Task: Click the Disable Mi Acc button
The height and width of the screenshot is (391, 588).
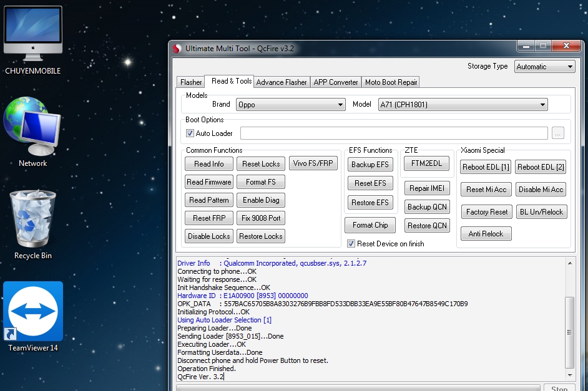Action: pos(541,190)
